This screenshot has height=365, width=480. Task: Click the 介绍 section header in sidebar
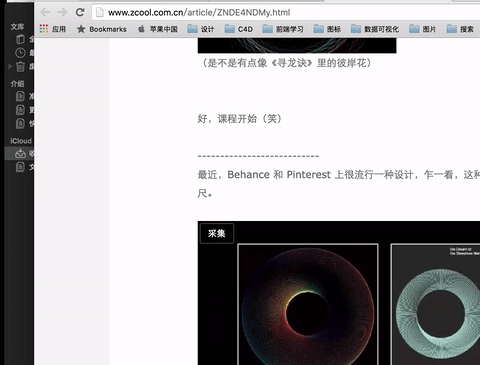tap(17, 84)
